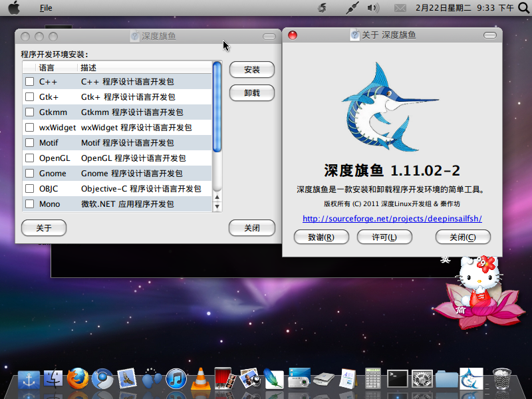
Task: Open the Mail stamp icon in dock
Action: point(126,378)
